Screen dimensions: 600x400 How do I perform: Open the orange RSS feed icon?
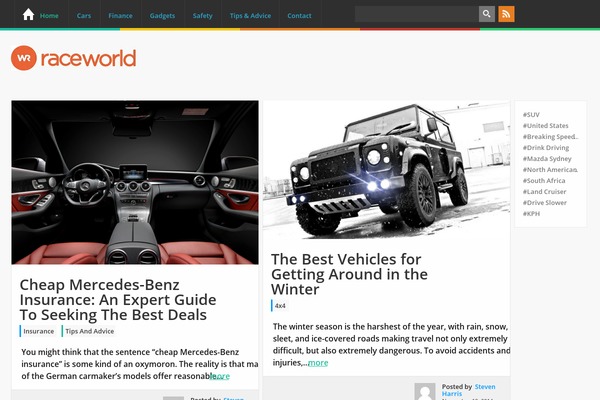tap(506, 14)
